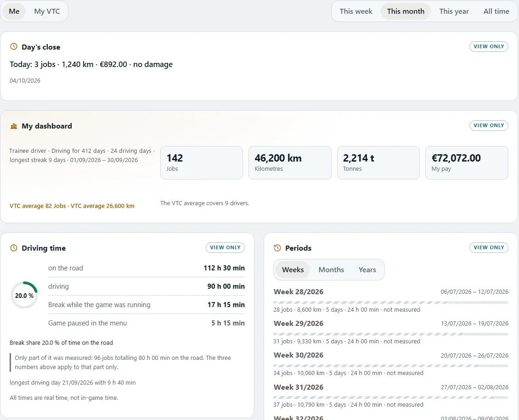The width and height of the screenshot is (519, 420).
Task: Click 'Break share 20.0 % of time' line
Action: pos(61,343)
